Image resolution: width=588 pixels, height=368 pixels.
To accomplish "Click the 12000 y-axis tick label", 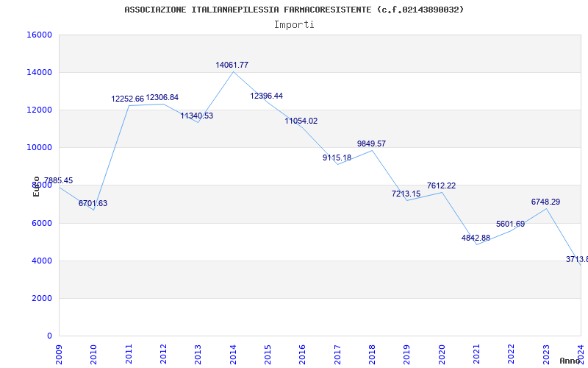I will [x=40, y=110].
